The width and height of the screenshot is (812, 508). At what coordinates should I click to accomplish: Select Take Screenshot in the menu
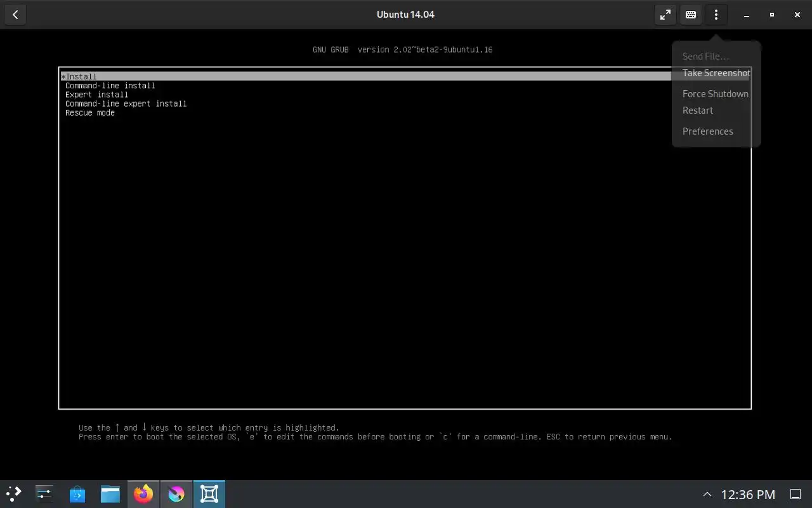pos(716,73)
